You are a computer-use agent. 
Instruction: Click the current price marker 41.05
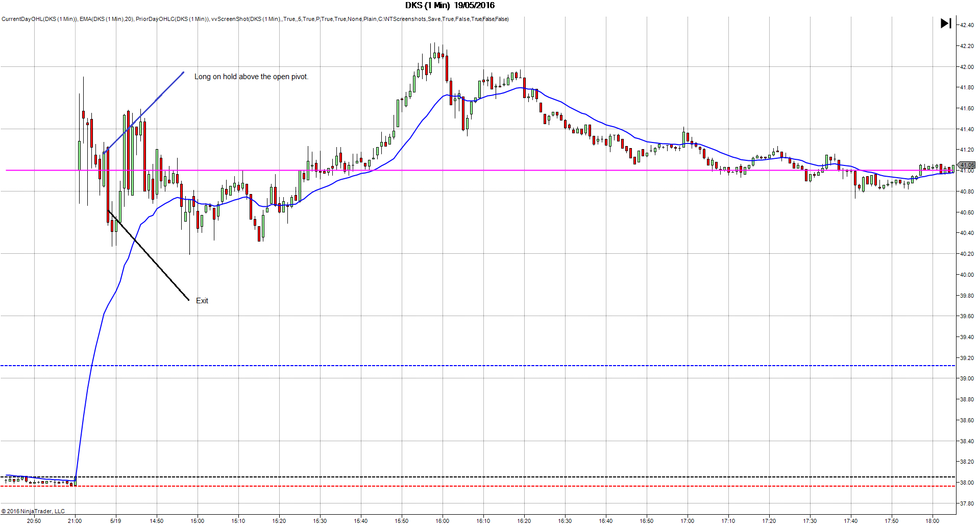[x=967, y=165]
